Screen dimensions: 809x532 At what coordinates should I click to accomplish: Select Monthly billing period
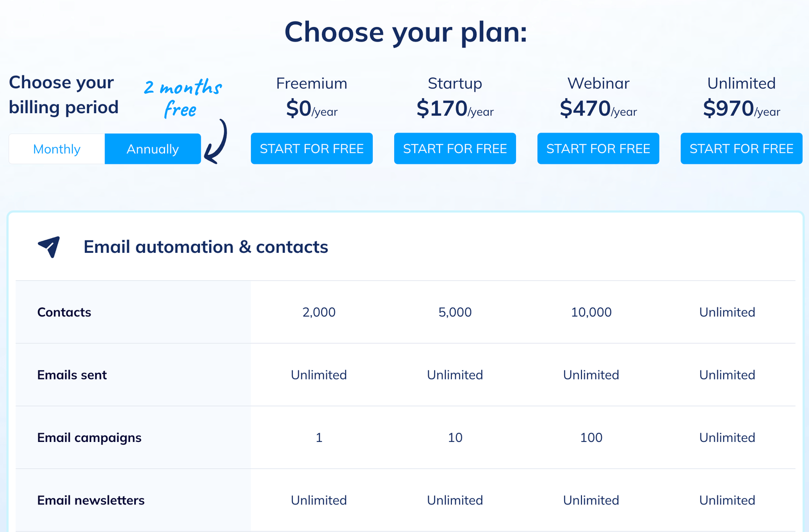(56, 149)
